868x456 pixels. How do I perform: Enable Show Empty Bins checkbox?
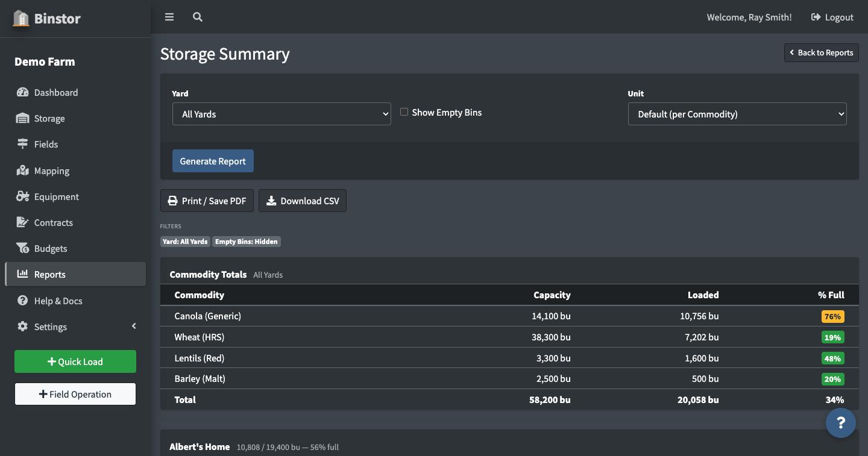[404, 112]
